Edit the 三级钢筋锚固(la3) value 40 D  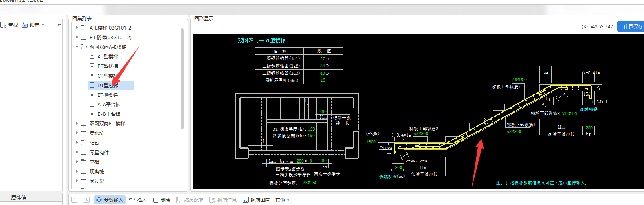(x=324, y=73)
